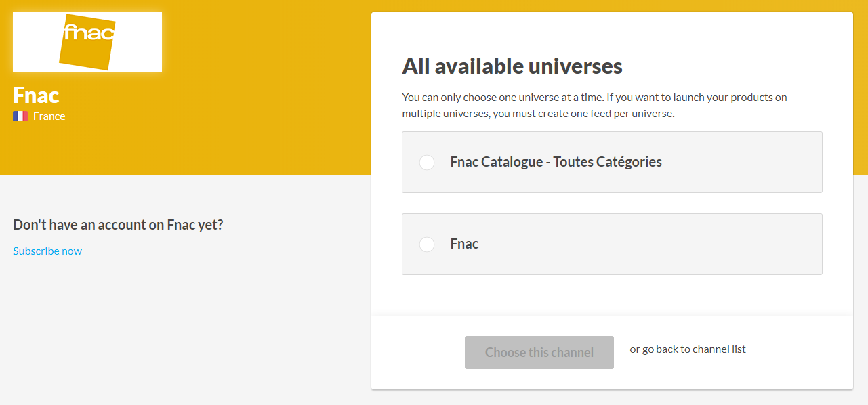Click the "All available universes" heading
The image size is (868, 405).
512,66
